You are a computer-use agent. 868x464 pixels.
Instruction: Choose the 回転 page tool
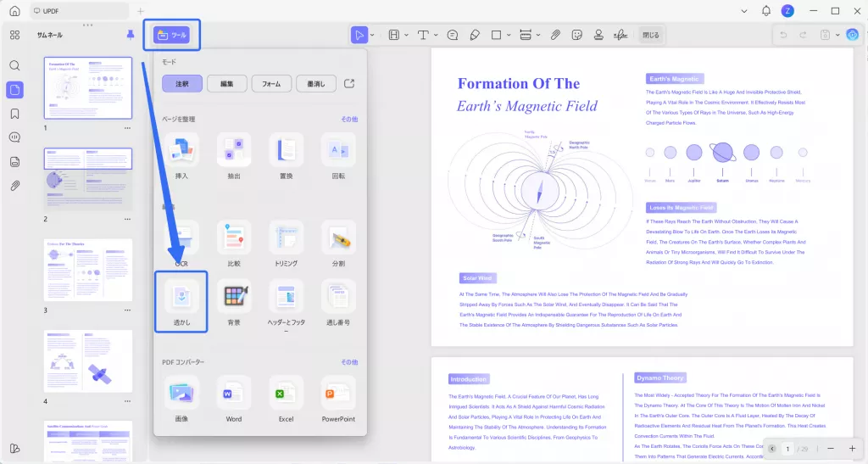(338, 156)
